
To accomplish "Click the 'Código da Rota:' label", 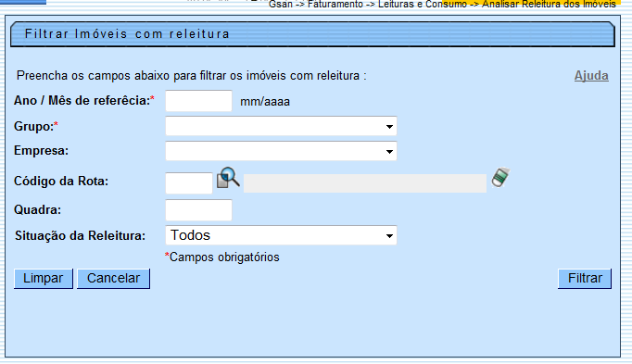I will 61,182.
